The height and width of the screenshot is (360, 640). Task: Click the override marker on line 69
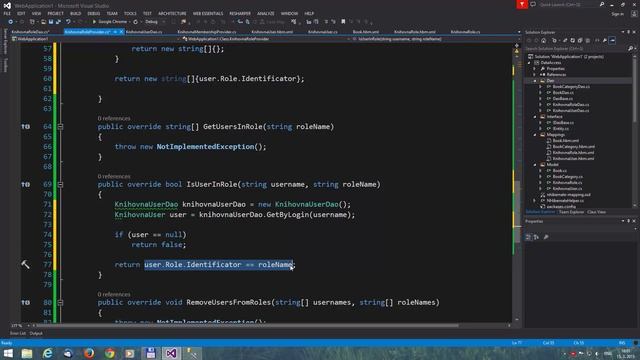point(25,184)
